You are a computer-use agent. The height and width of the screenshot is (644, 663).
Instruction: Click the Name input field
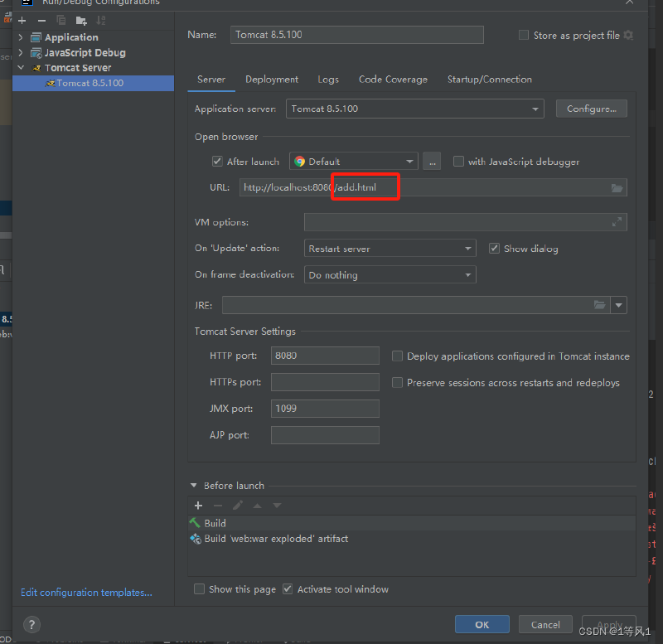pos(357,35)
